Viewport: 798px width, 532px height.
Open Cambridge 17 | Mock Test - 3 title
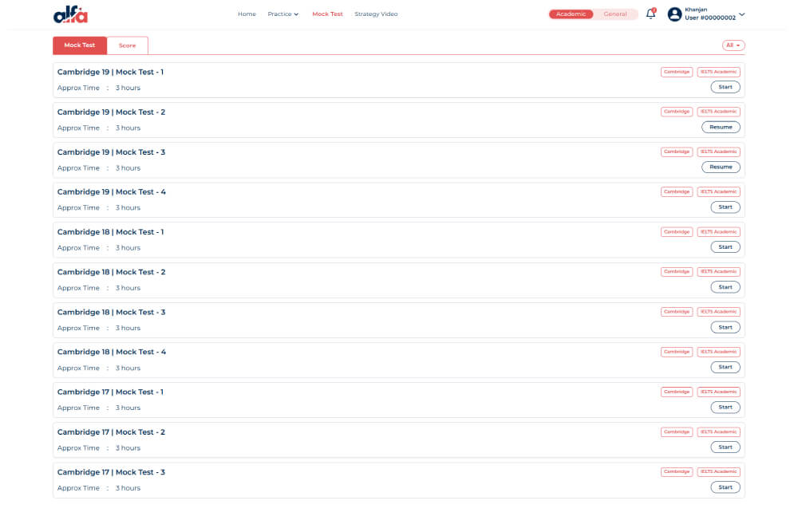[111, 472]
